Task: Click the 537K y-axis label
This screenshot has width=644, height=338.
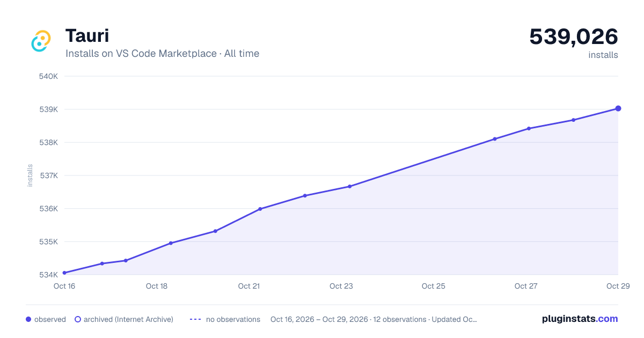Action: tap(48, 175)
